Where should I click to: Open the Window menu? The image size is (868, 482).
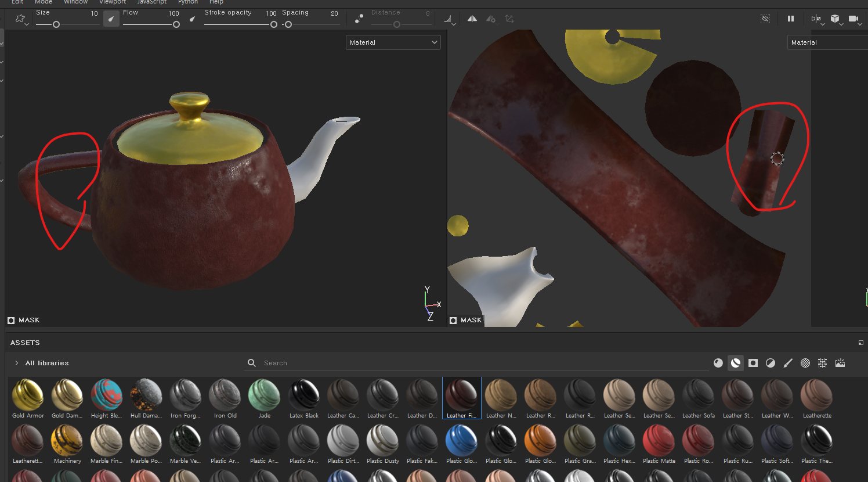point(75,2)
